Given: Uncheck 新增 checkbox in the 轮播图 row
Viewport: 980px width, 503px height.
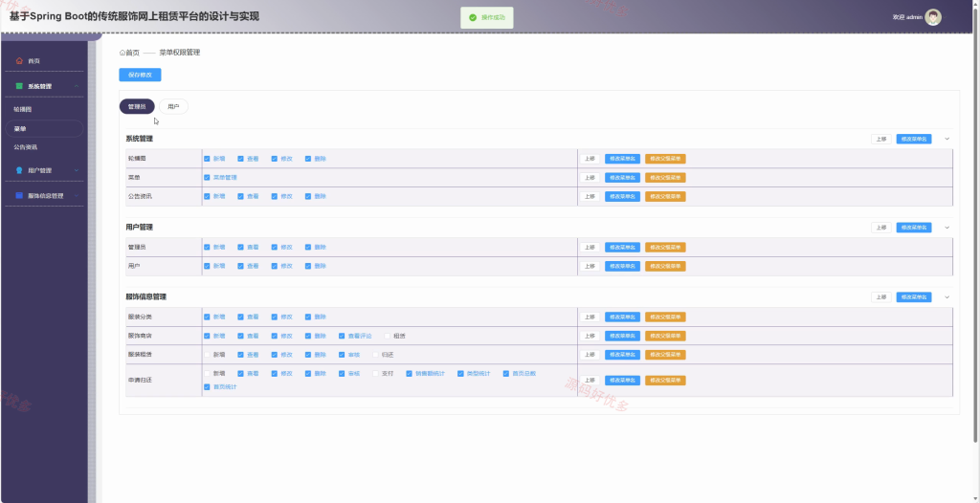Looking at the screenshot, I should coord(207,159).
